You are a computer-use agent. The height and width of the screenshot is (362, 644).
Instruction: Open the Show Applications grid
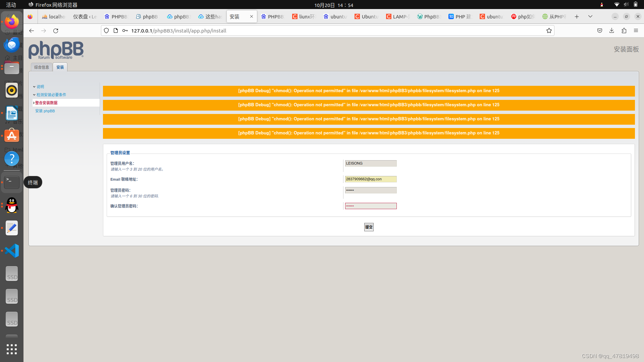coord(12,349)
